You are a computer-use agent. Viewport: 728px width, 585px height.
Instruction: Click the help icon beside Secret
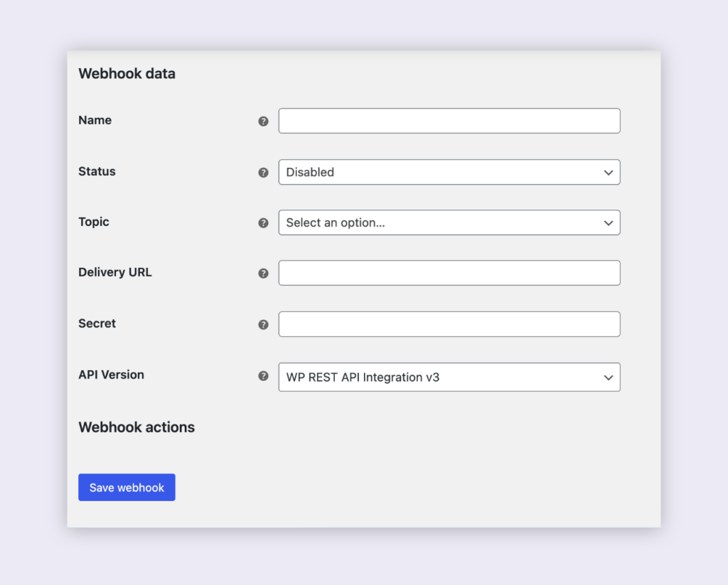coord(263,324)
